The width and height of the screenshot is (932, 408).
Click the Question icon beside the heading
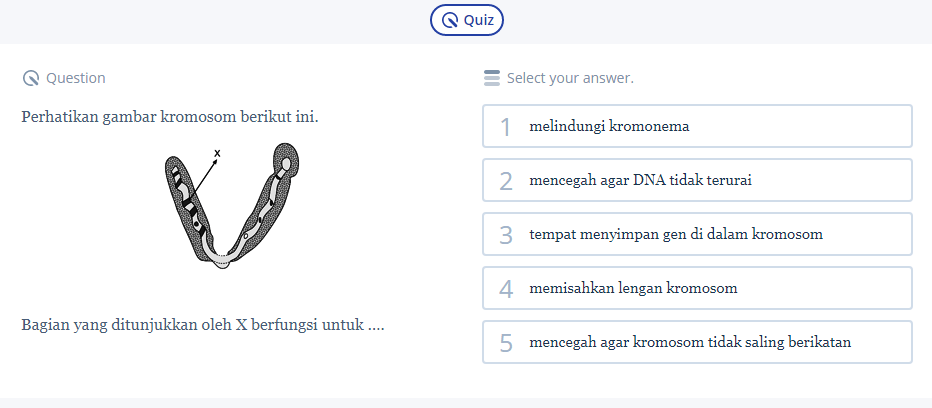[x=30, y=78]
